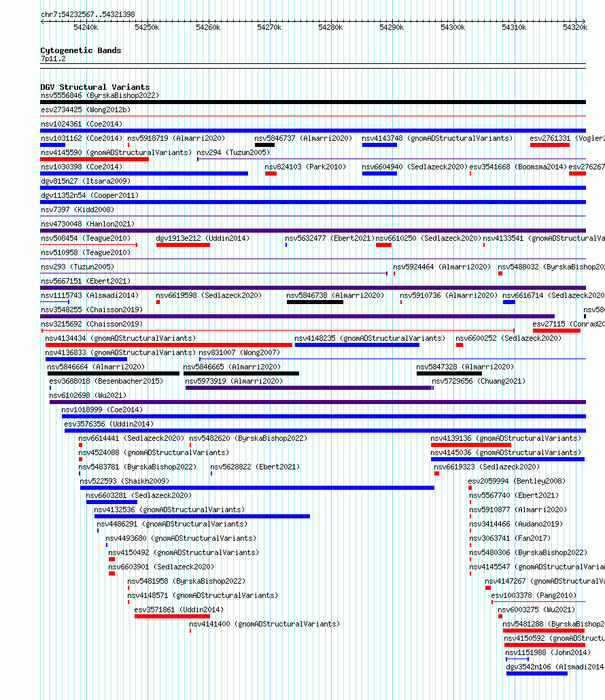Open nsv1018999 (Coe2014) variant label
This screenshot has height=700, width=605.
coord(102,410)
